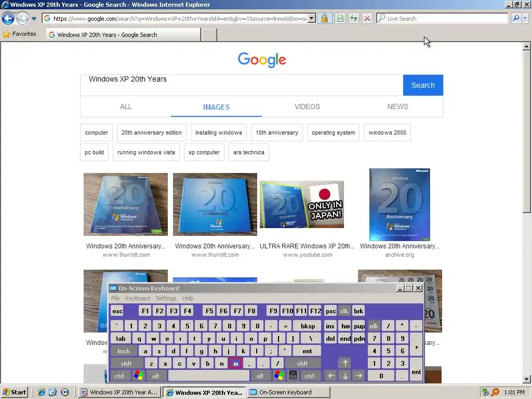Click the security lock icon
Screen dimensions: 532x399
(324, 18)
